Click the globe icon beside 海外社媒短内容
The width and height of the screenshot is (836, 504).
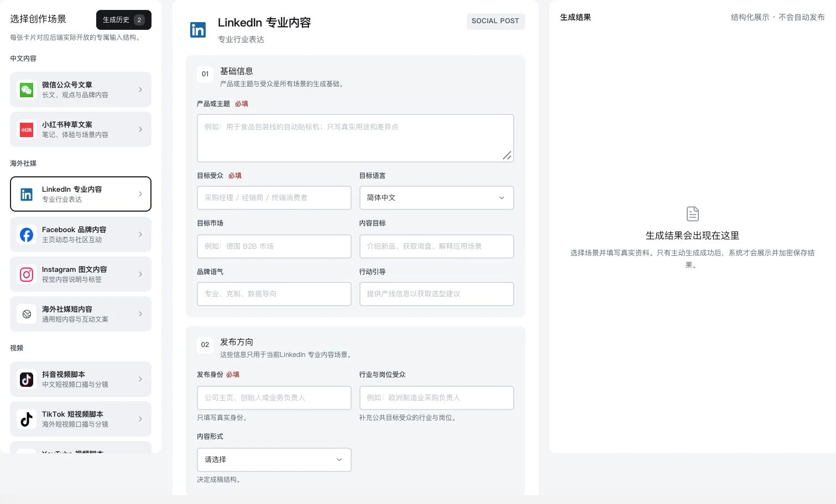coord(27,314)
